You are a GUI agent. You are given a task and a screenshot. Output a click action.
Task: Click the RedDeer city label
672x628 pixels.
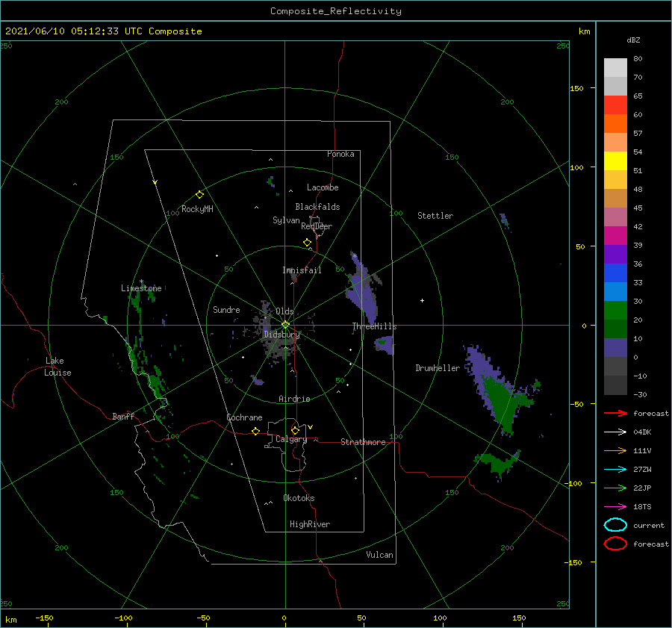coord(317,226)
